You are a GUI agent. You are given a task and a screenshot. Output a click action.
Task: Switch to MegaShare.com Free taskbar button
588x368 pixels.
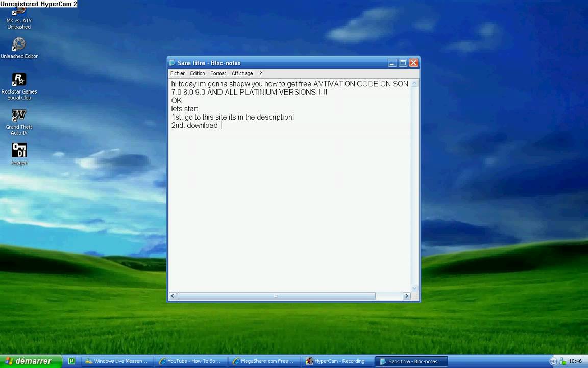pyautogui.click(x=264, y=361)
